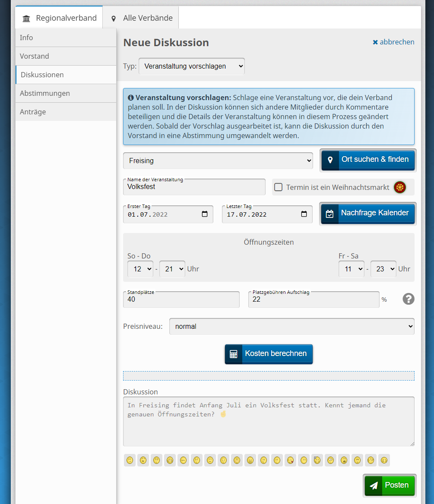Insert the last smiley in the emoji row
Screen dimensions: 434x504
coord(384,460)
